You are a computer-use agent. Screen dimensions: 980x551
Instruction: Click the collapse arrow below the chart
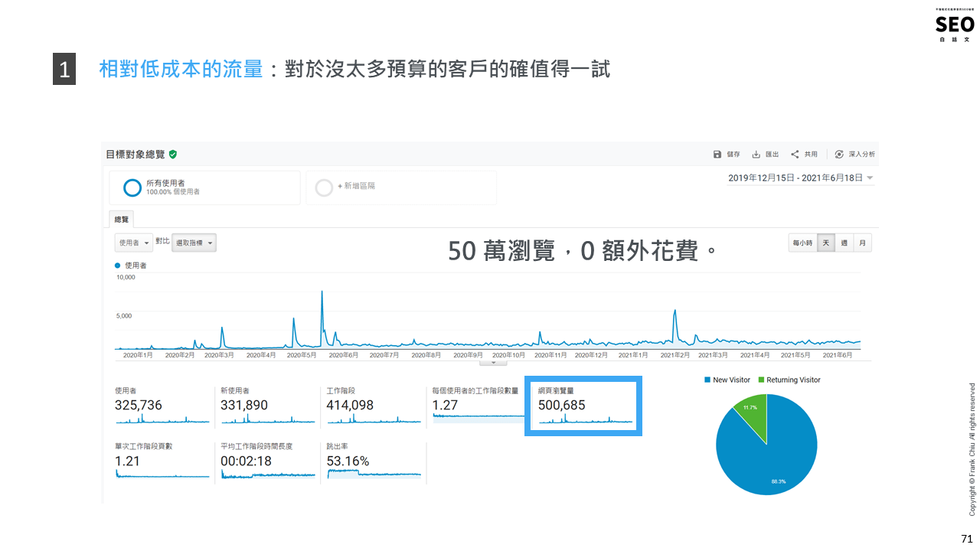pos(492,363)
